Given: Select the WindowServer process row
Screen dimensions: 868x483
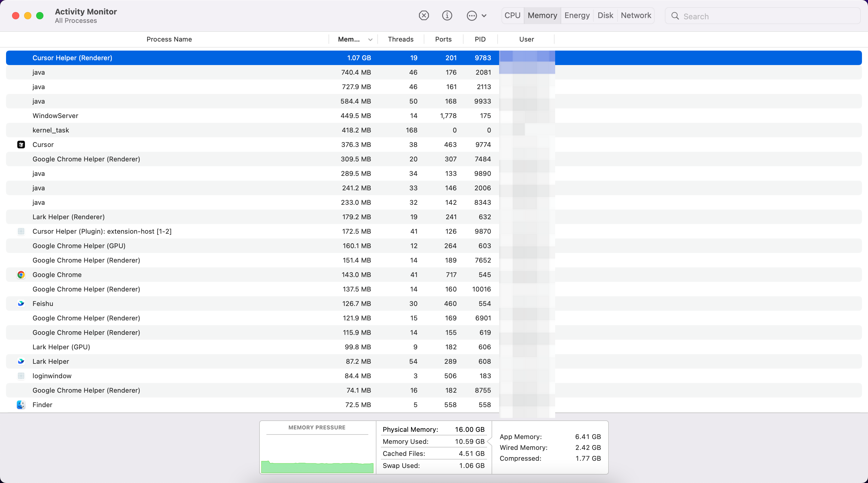Looking at the screenshot, I should pyautogui.click(x=434, y=116).
